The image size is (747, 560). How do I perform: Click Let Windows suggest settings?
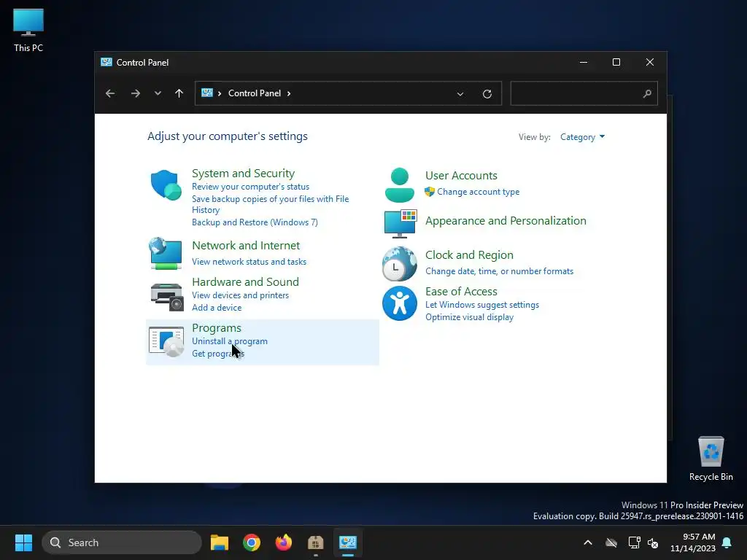point(482,305)
